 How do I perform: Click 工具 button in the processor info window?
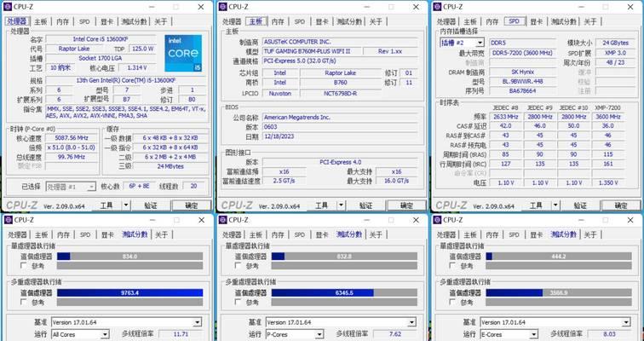pyautogui.click(x=106, y=205)
